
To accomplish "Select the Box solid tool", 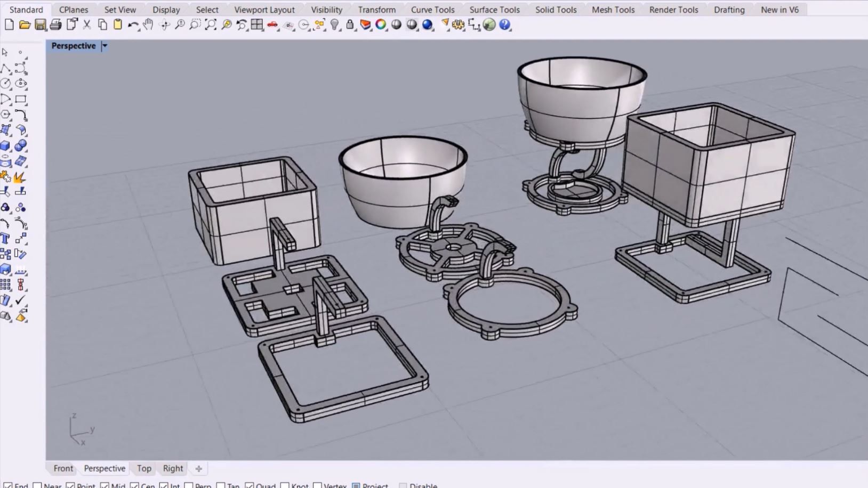I will click(5, 145).
